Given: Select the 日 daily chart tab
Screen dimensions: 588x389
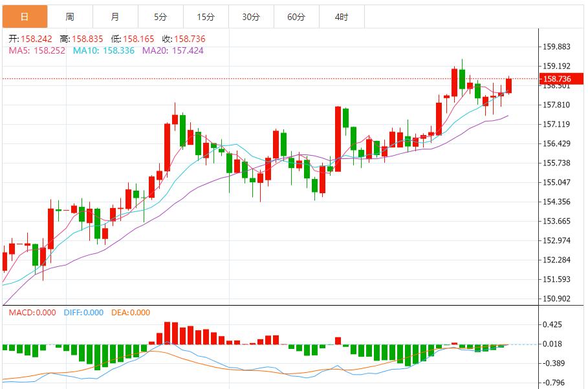Looking at the screenshot, I should click(x=25, y=17).
